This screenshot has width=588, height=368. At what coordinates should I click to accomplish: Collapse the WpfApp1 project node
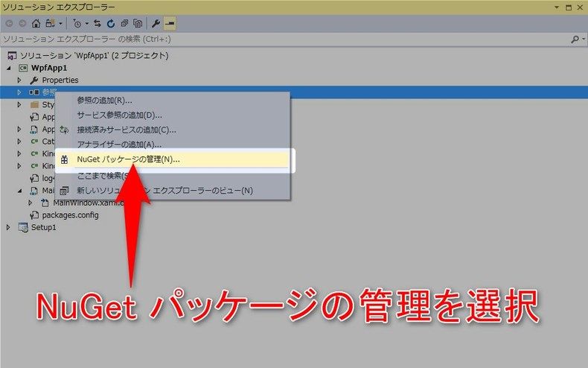[x=8, y=68]
